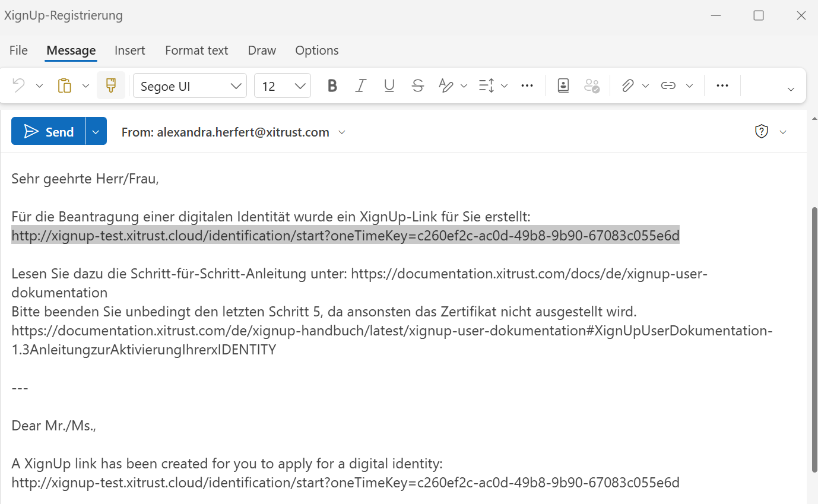
Task: Click the line spacing icon
Action: (x=487, y=86)
